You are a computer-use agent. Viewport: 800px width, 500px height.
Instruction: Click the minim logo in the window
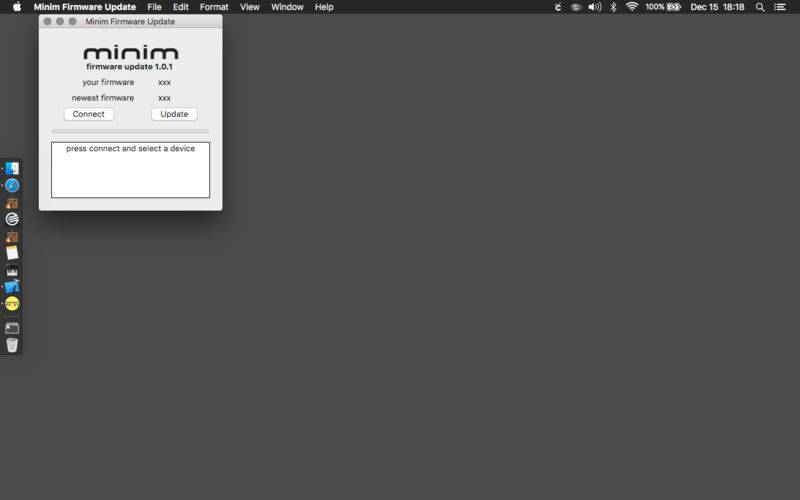click(131, 53)
